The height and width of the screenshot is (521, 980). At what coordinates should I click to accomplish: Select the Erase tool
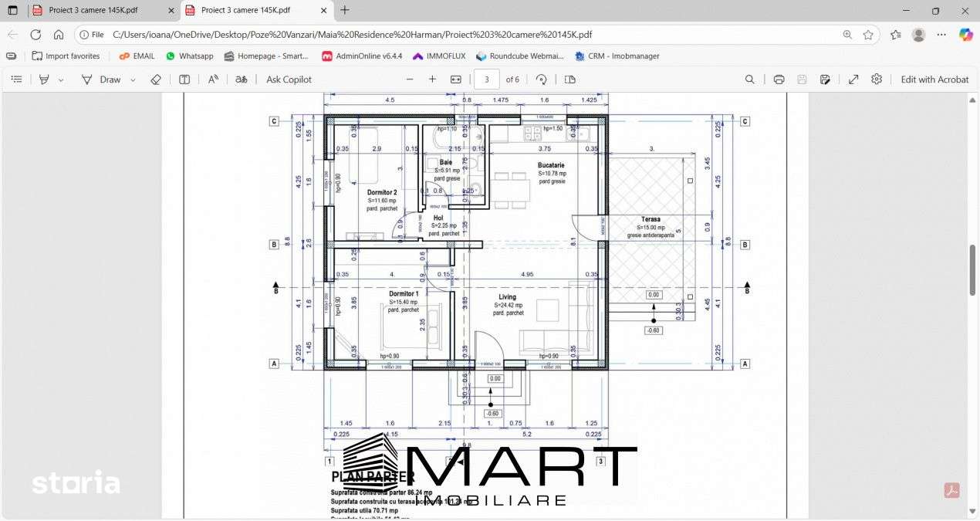coord(156,80)
